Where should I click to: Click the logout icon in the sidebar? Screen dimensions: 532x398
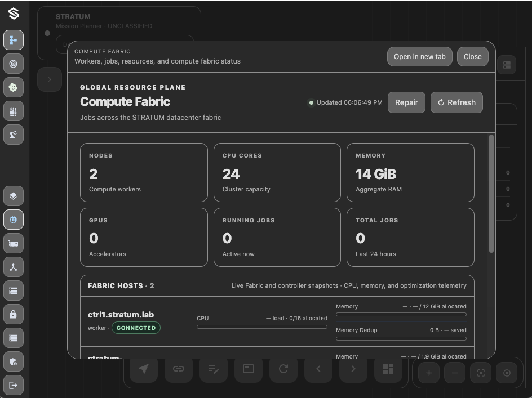(x=14, y=385)
